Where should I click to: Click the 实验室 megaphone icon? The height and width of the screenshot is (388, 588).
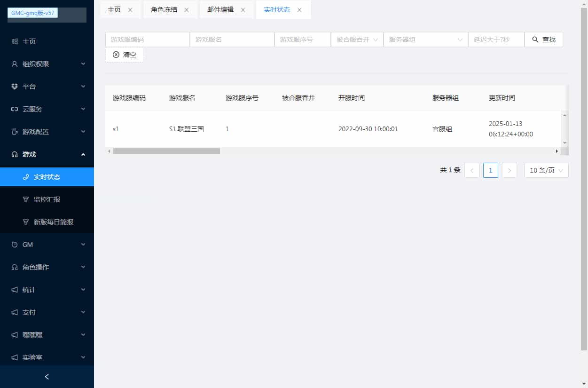coord(15,357)
